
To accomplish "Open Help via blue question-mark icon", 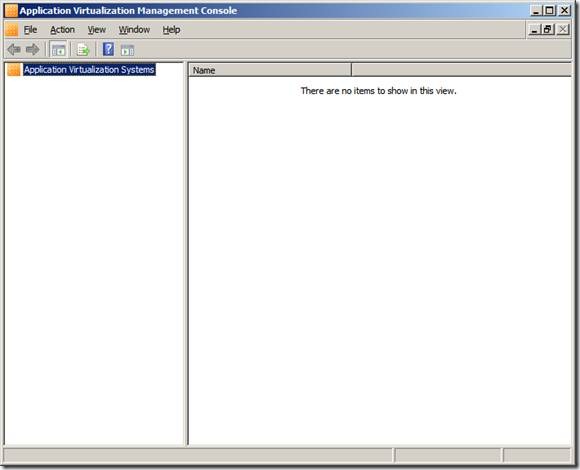I will point(108,49).
